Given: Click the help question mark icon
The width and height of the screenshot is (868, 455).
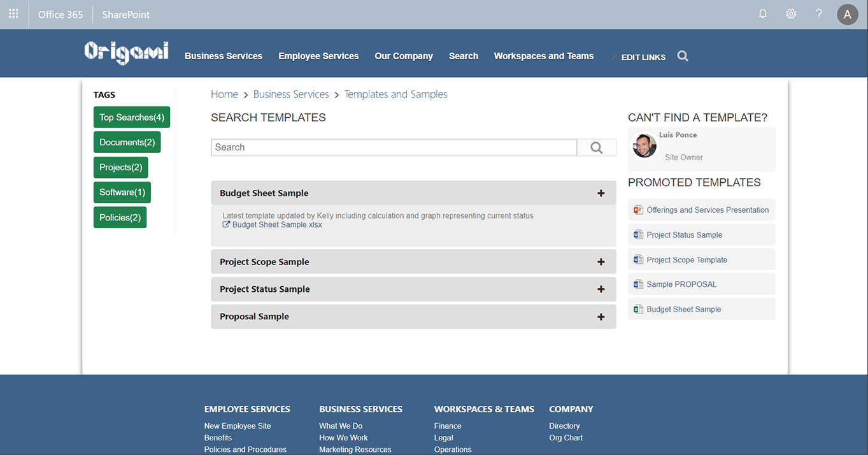Looking at the screenshot, I should pyautogui.click(x=819, y=14).
